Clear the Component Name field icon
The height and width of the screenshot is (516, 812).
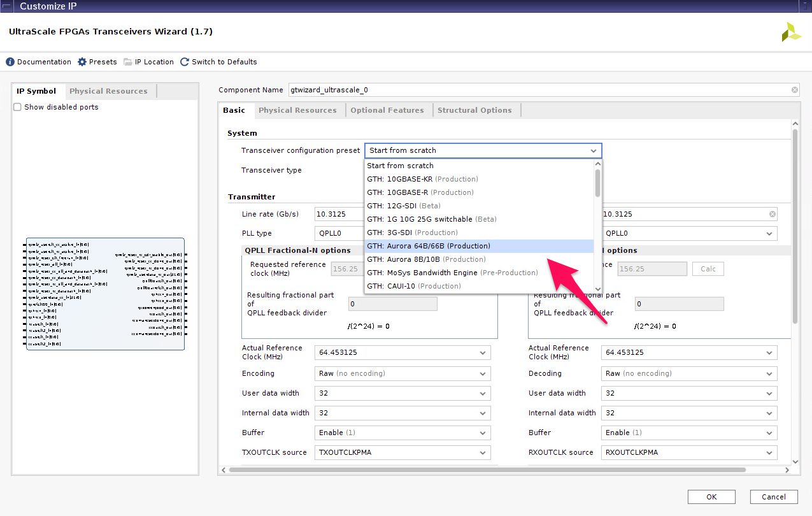(795, 90)
